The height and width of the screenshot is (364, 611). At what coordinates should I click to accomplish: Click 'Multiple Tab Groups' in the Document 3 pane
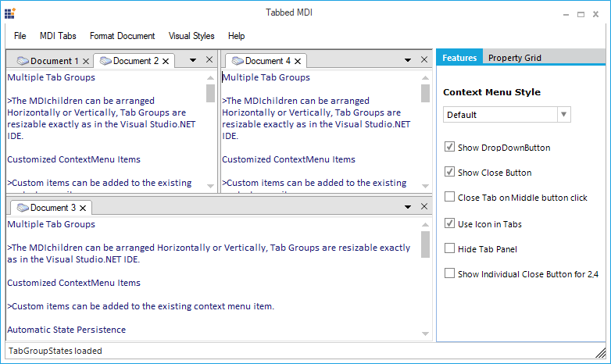tap(51, 224)
